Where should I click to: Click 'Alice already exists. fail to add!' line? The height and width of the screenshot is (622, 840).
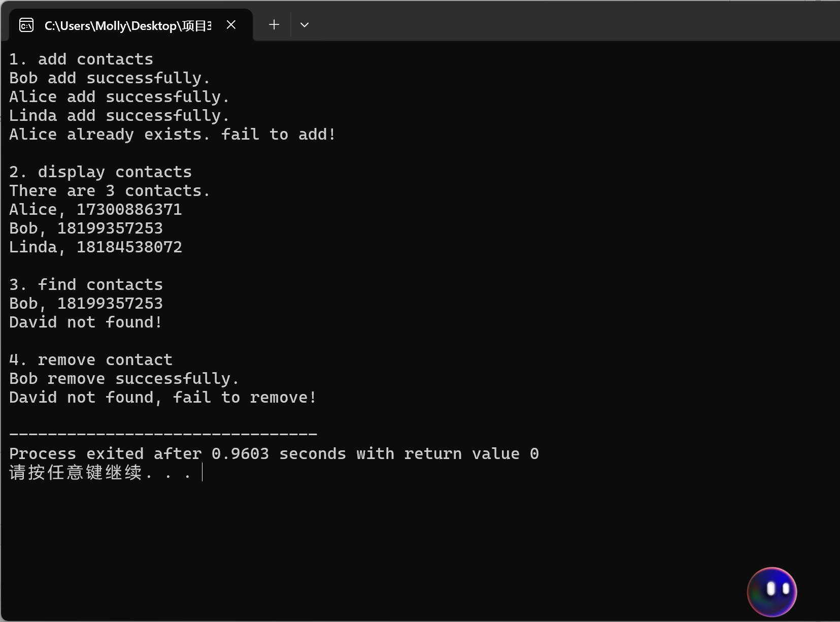tap(173, 135)
